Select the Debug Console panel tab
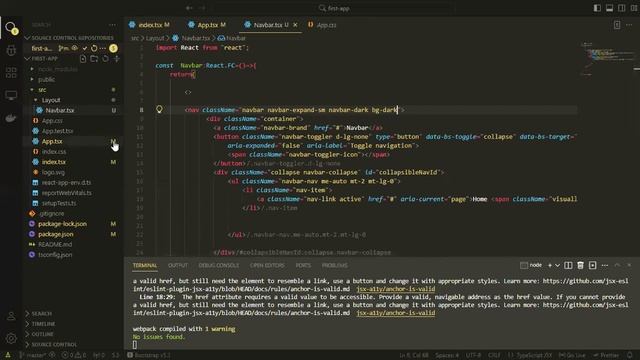Image resolution: width=640 pixels, height=360 pixels. (x=219, y=265)
